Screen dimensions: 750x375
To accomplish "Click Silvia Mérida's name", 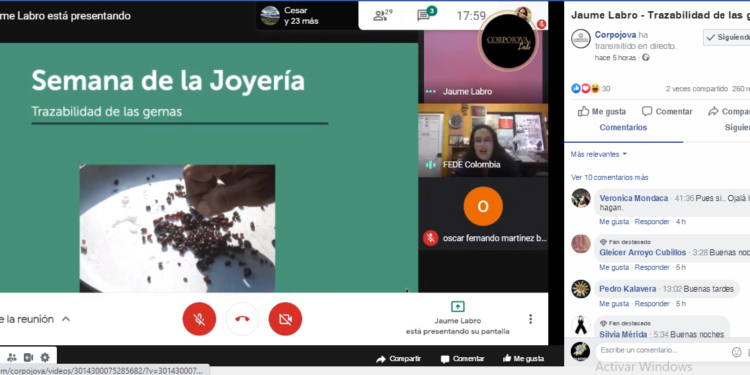I will (623, 334).
